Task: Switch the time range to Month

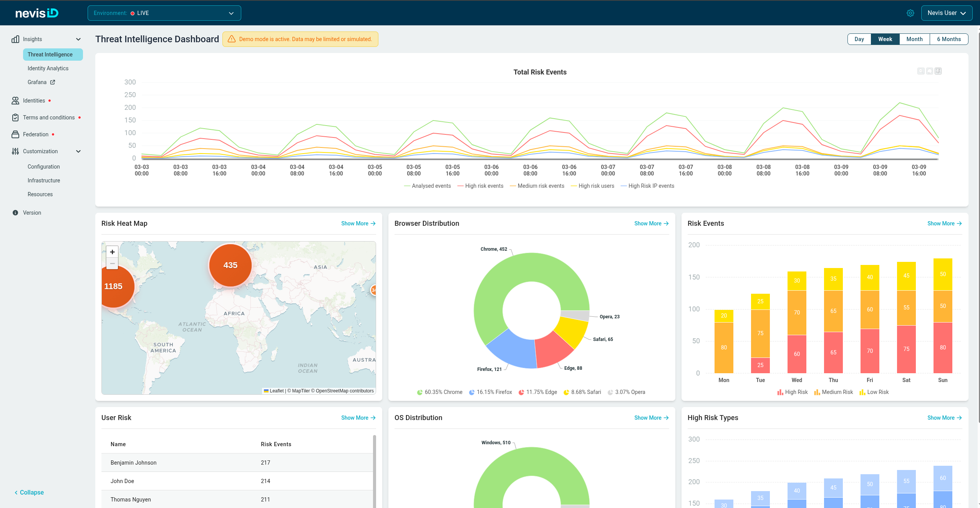Action: [914, 39]
